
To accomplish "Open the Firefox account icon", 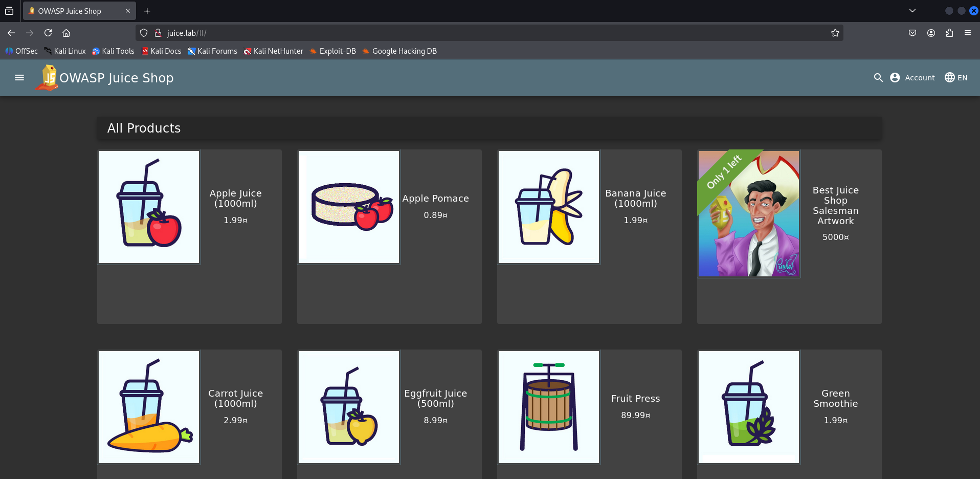I will pyautogui.click(x=931, y=33).
